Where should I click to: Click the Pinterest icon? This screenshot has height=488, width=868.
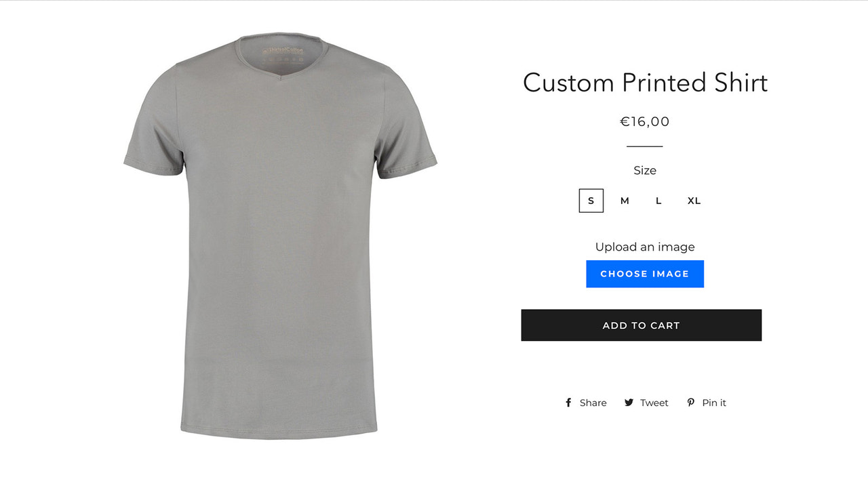pos(690,402)
